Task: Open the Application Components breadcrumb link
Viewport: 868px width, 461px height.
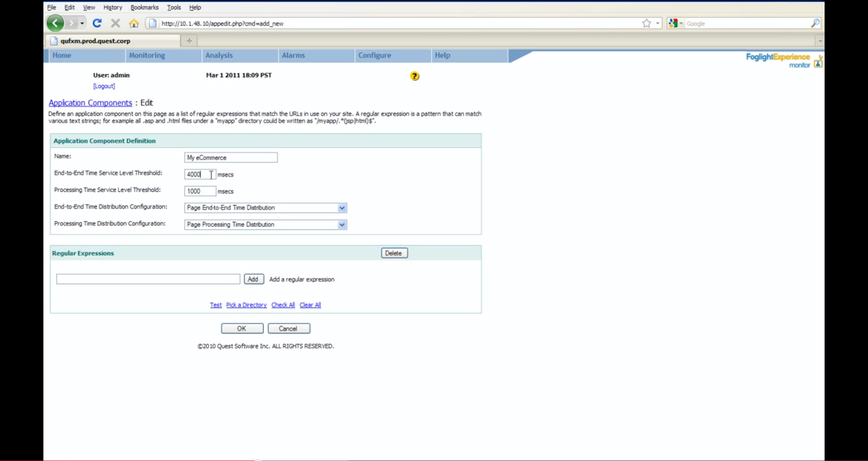Action: coord(90,103)
